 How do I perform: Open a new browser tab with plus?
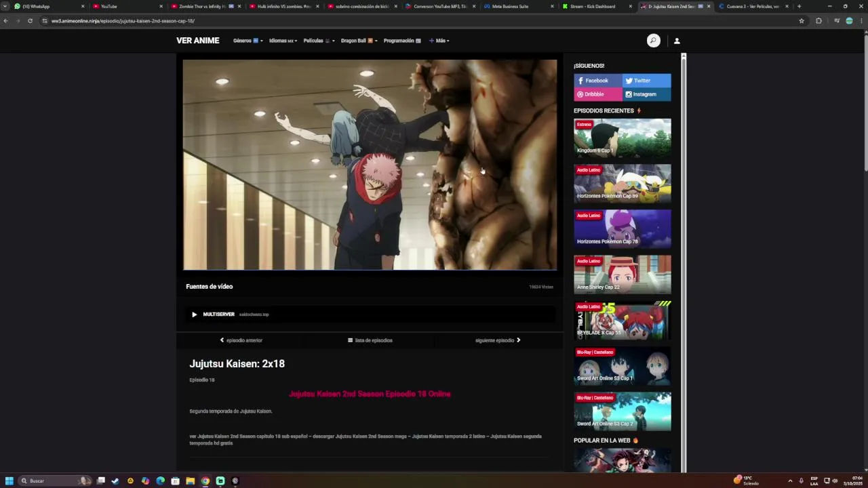pos(799,6)
